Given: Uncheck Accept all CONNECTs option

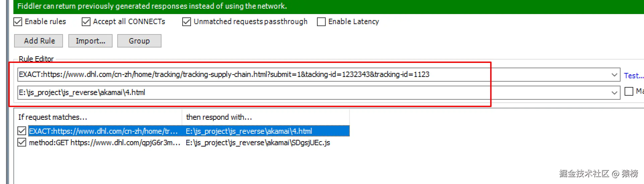Looking at the screenshot, I should tap(86, 22).
